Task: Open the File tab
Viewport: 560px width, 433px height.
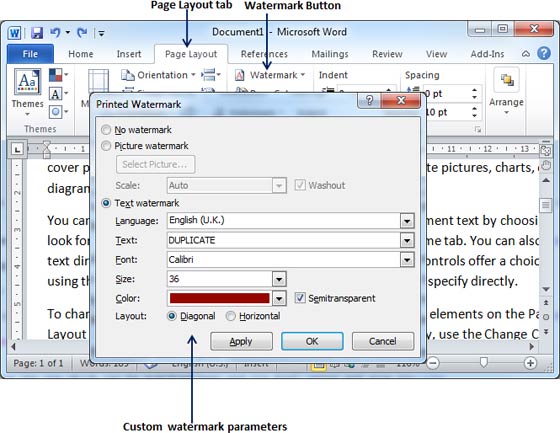Action: click(x=30, y=54)
